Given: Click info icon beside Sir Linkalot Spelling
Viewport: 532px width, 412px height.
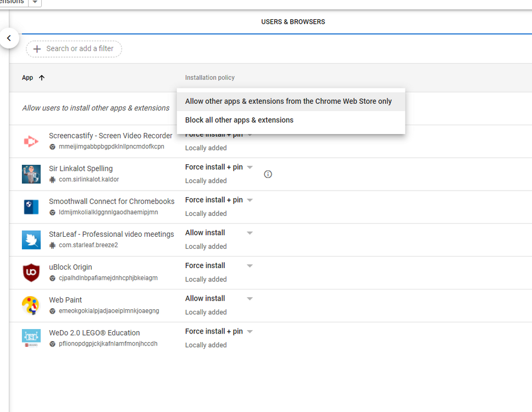Looking at the screenshot, I should pyautogui.click(x=268, y=174).
